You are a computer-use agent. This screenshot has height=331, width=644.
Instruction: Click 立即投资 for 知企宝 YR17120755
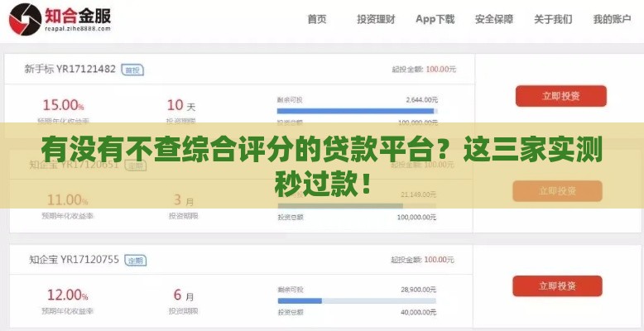pos(557,286)
